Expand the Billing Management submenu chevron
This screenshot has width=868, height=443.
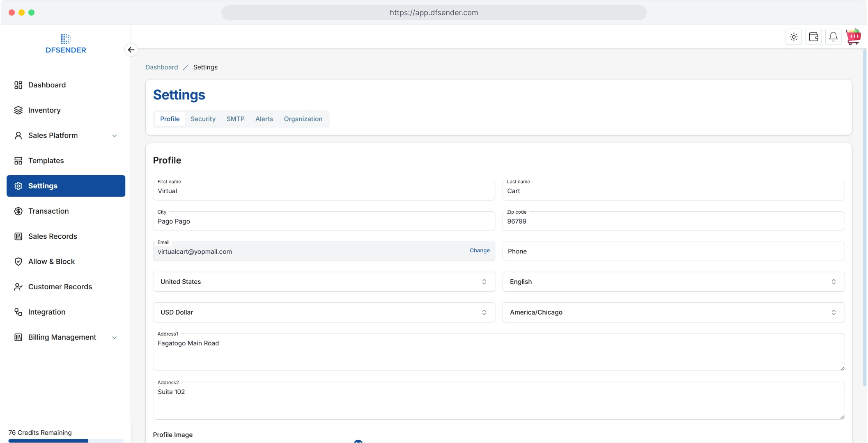[x=115, y=338]
